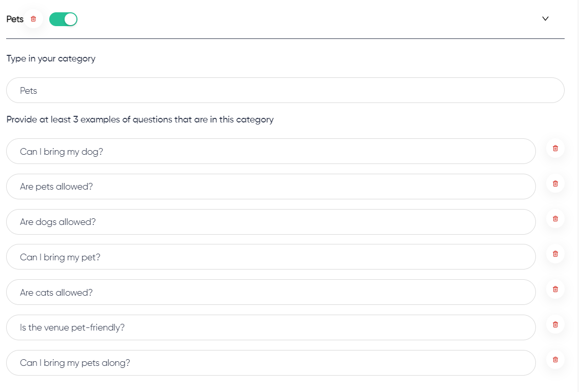Select 'Can I bring my pets along?' field
579x392 pixels.
coord(271,363)
